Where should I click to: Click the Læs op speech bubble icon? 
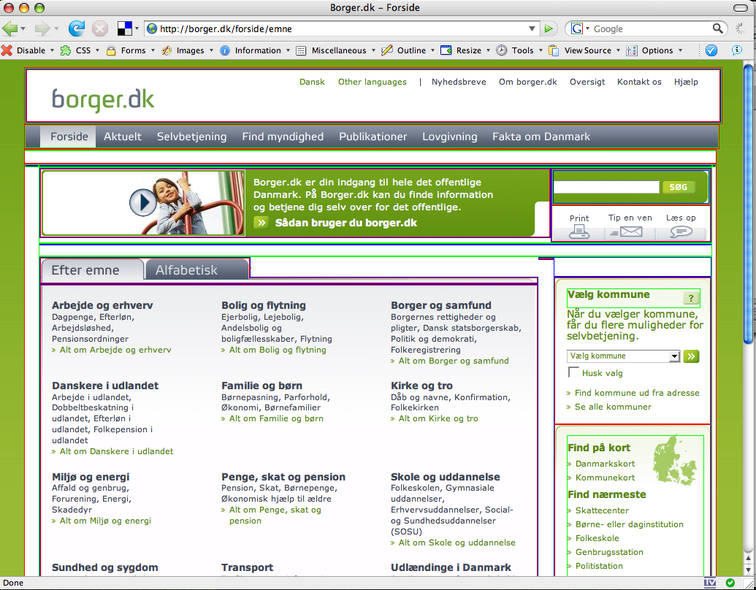(681, 232)
